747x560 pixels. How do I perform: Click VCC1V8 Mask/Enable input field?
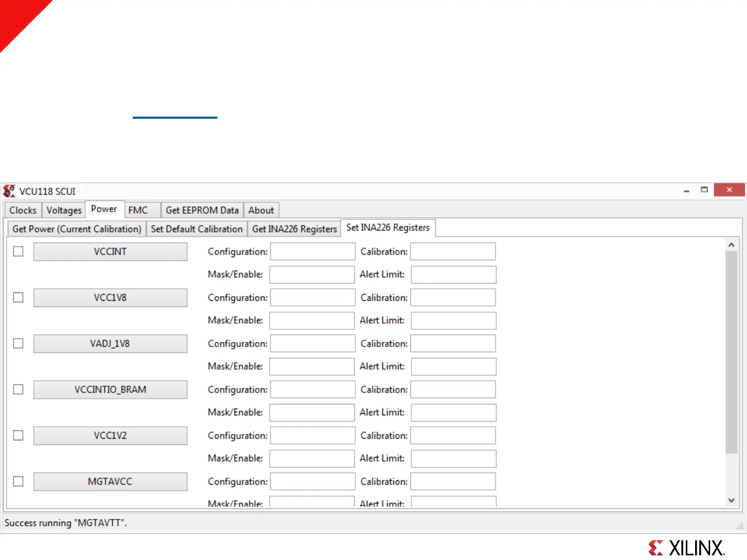click(312, 320)
